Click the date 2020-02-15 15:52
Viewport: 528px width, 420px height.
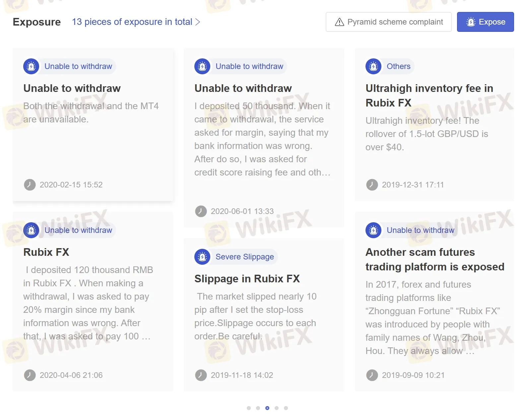click(x=71, y=185)
